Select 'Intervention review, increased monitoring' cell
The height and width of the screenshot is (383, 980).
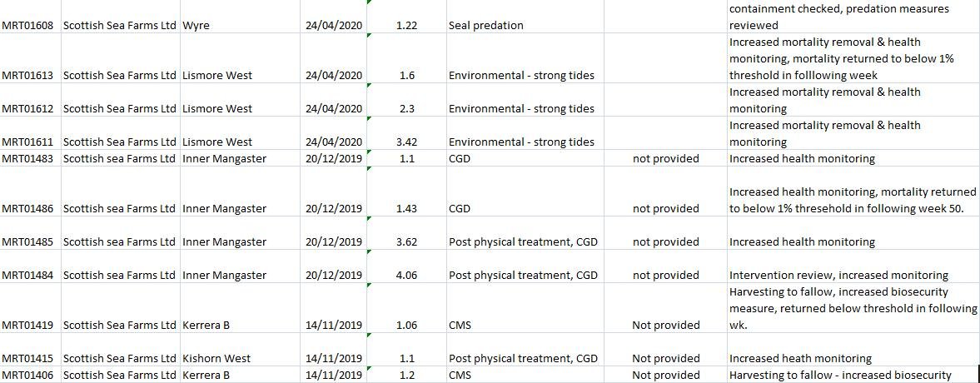click(x=838, y=275)
